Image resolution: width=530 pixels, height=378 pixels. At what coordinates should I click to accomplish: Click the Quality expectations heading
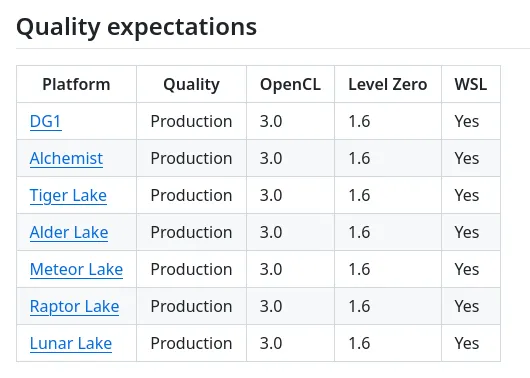point(137,27)
